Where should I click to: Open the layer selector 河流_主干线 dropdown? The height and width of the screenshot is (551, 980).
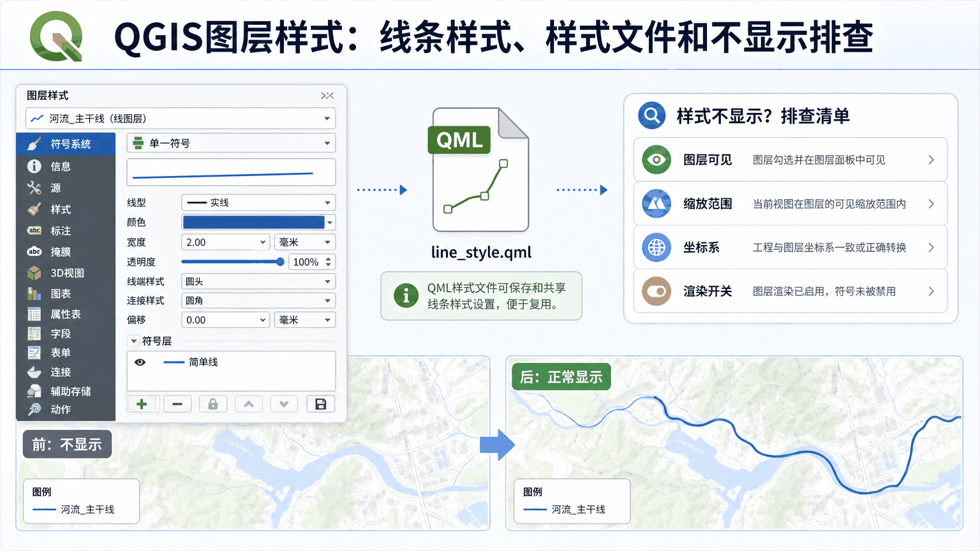[181, 119]
